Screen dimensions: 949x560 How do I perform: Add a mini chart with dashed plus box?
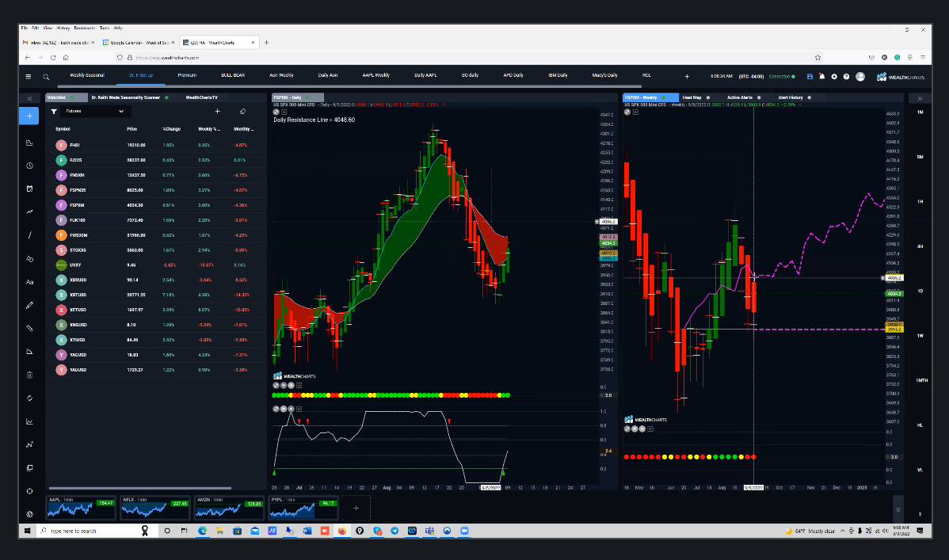click(356, 508)
